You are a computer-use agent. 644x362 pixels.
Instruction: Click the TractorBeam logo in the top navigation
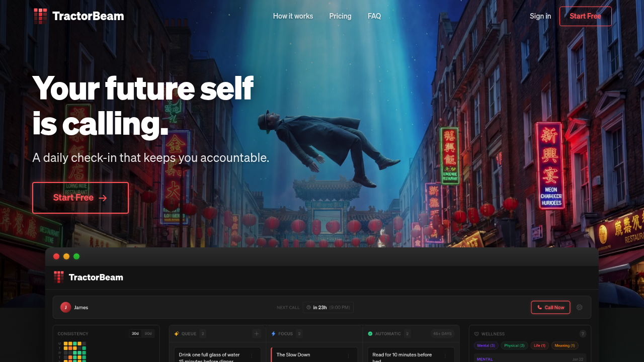tap(79, 16)
